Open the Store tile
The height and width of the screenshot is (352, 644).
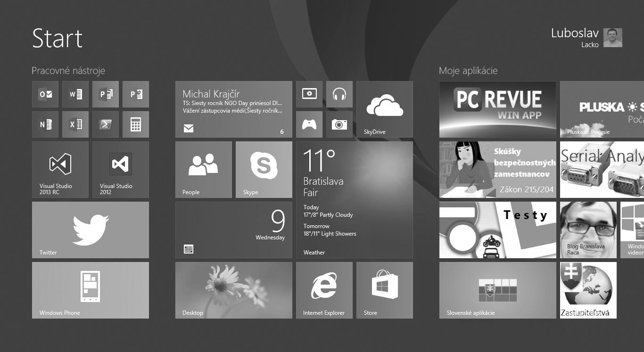click(385, 290)
